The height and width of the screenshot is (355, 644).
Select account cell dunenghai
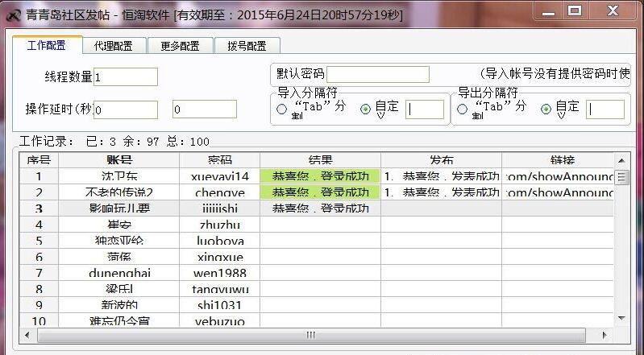click(119, 273)
